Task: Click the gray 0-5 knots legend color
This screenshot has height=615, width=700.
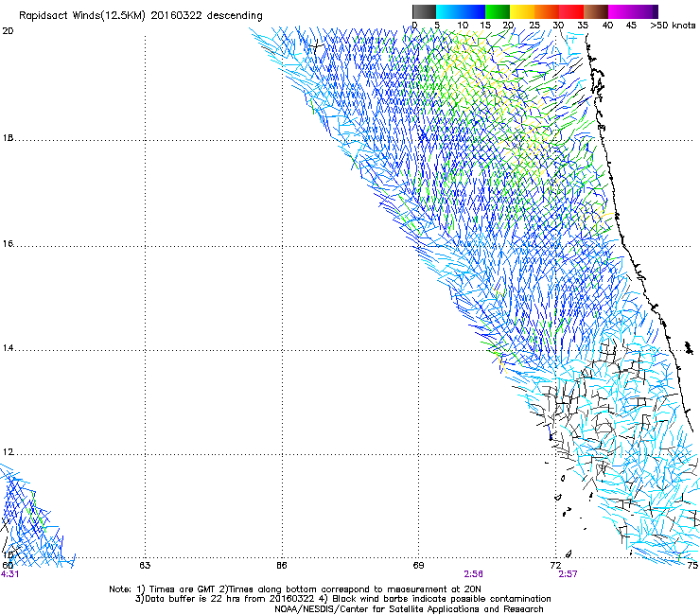Action: click(424, 11)
